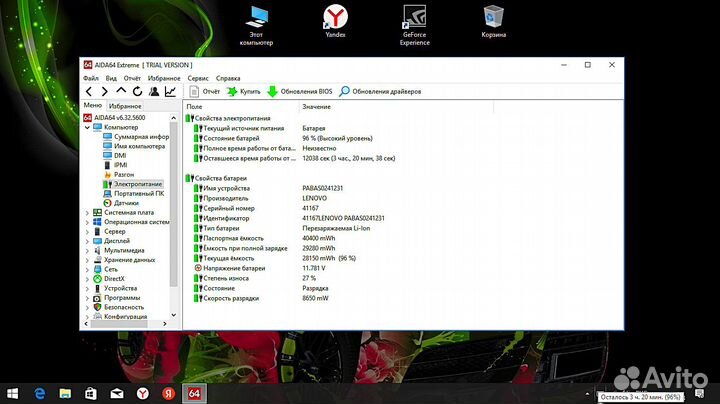Open Microsoft Store taskbar icon

[x=91, y=393]
